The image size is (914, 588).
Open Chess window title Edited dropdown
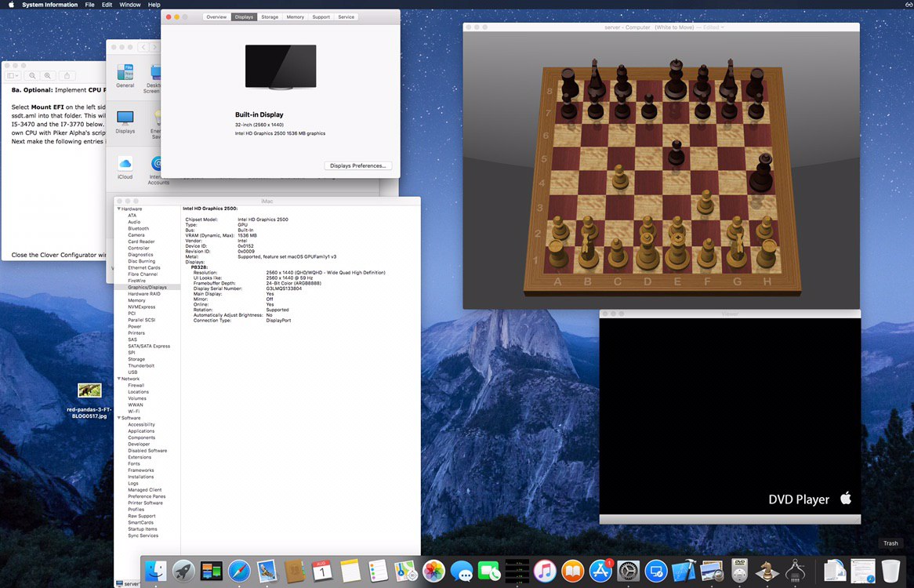tap(713, 27)
